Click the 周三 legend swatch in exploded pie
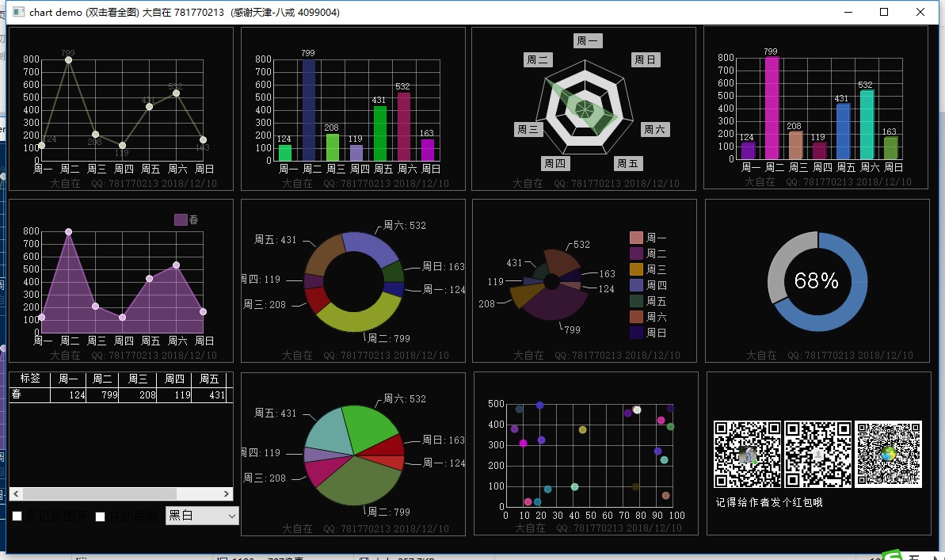945x560 pixels. 636,269
